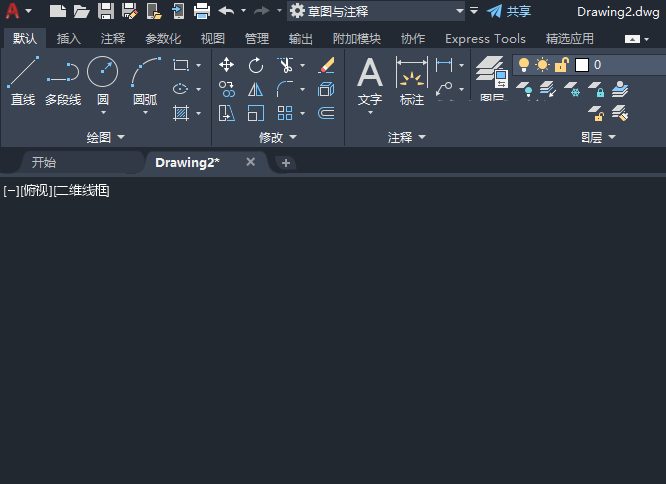Select the Rotate tool
This screenshot has width=666, height=484.
tap(256, 65)
